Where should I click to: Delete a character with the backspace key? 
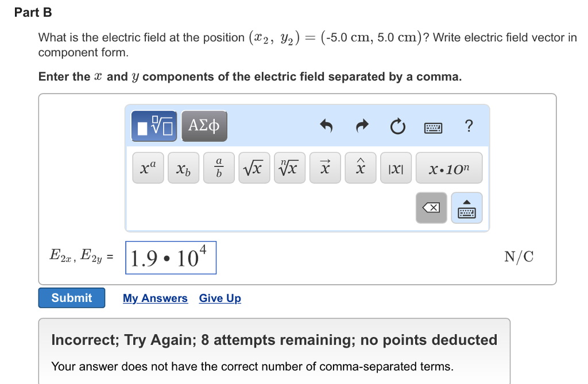click(431, 207)
